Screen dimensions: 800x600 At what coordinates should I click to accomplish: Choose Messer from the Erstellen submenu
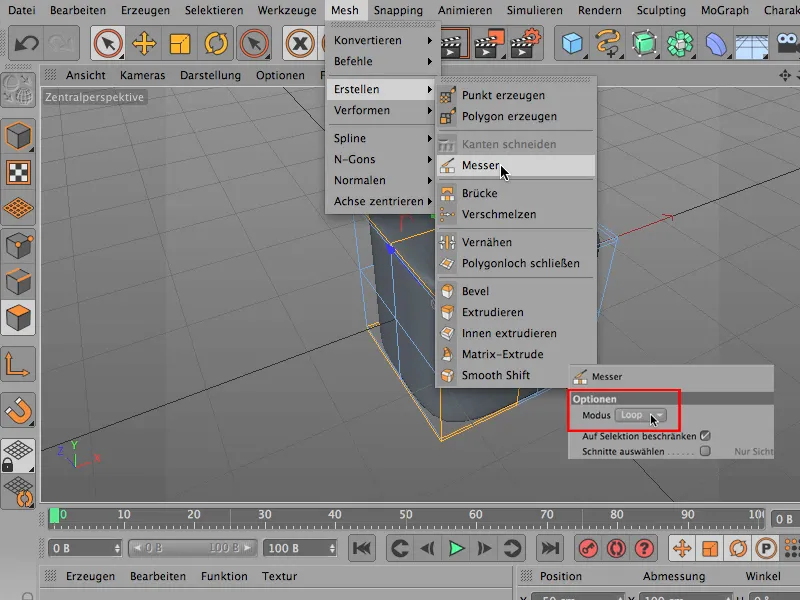(515, 165)
